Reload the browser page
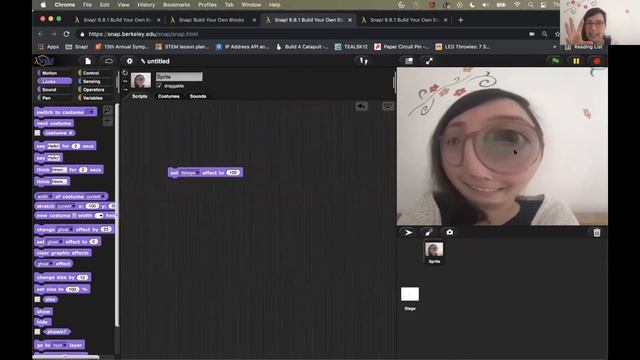The width and height of the screenshot is (640, 360). pos(67,34)
